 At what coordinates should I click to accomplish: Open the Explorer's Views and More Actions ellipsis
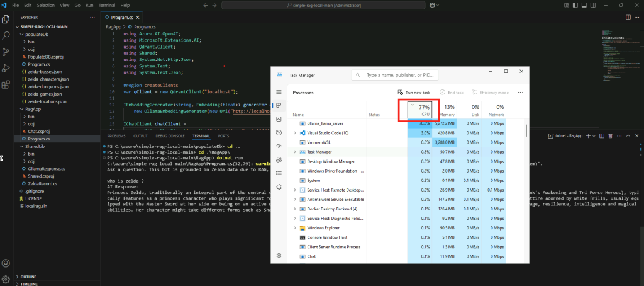[92, 17]
